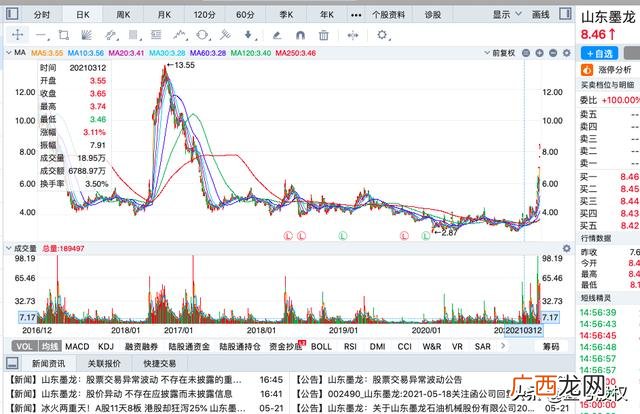This screenshot has height=414, width=640.
Task: Select the rectangle drawing tool
Action: click(x=64, y=35)
